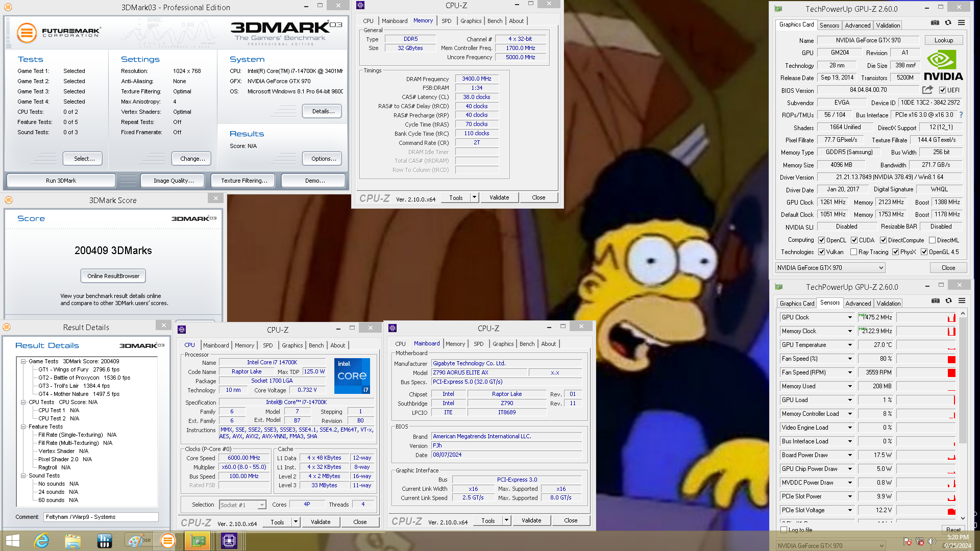Click Intel Core i7 badge in CPU-Z

(352, 376)
